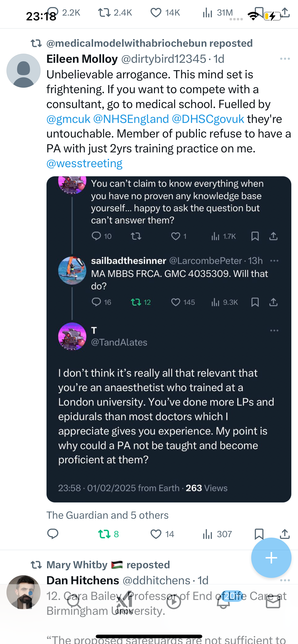This screenshot has width=298, height=644.
Task: Reply to Eileen Molloy's post
Action: pos(53,534)
